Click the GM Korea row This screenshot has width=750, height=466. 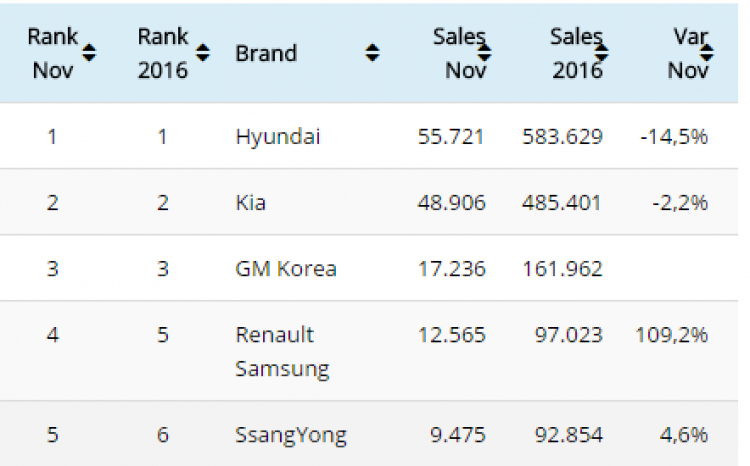click(x=369, y=268)
